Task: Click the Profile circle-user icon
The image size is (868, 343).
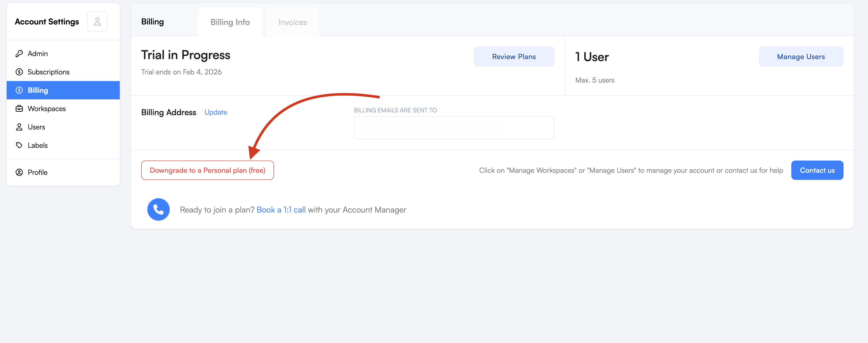Action: 19,172
